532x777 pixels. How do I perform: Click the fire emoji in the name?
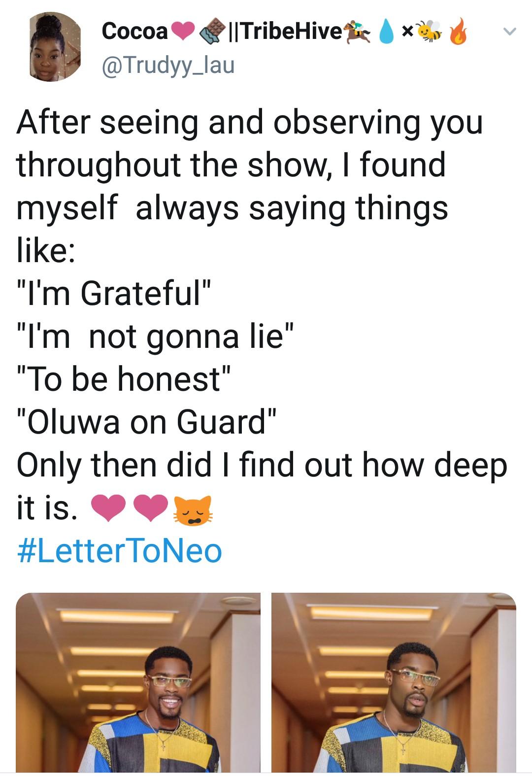458,32
